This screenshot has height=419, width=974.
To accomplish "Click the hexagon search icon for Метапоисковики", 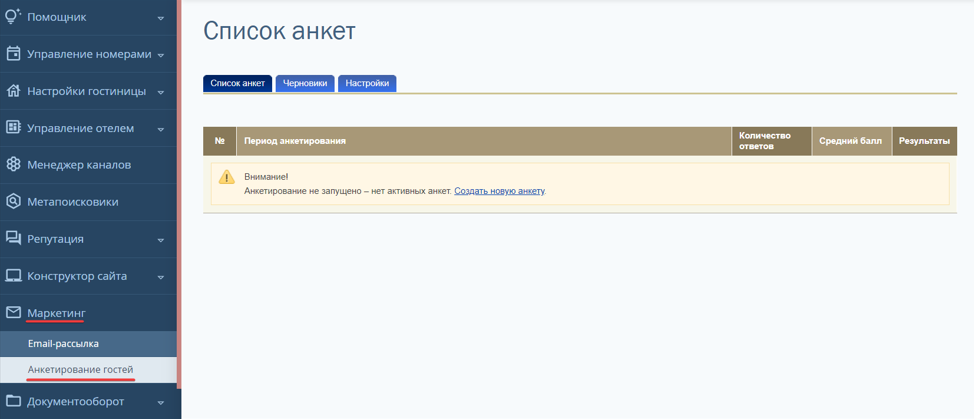I will pyautogui.click(x=13, y=202).
